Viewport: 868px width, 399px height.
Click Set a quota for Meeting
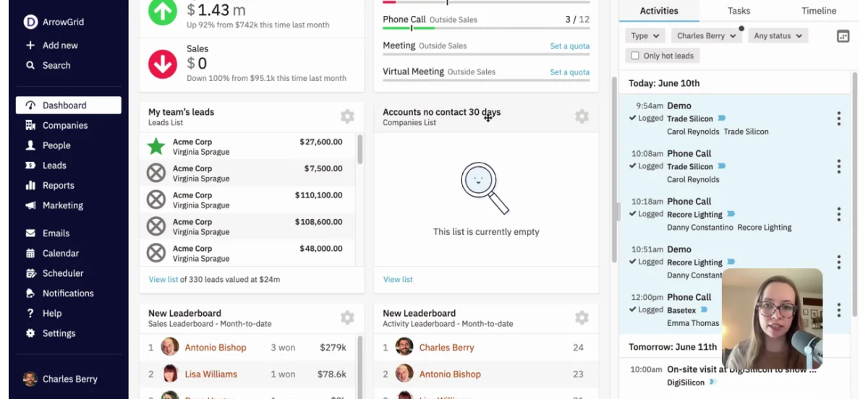[569, 46]
